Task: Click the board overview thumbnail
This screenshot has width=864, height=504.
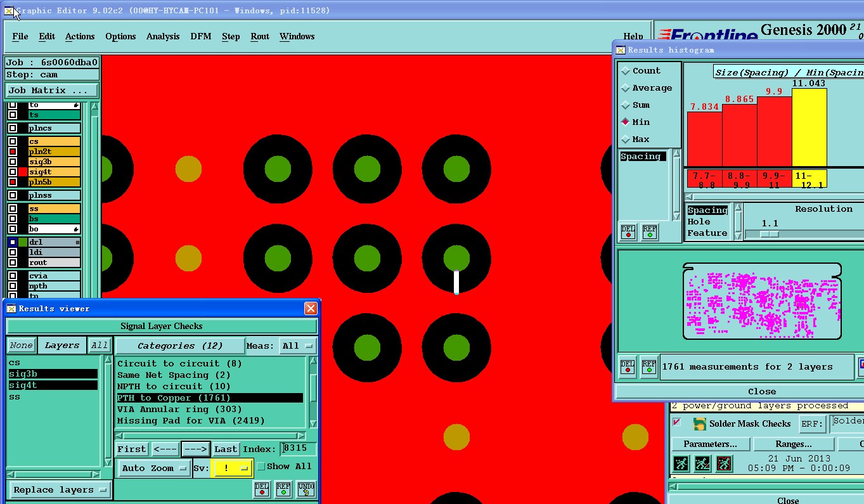Action: (x=761, y=301)
